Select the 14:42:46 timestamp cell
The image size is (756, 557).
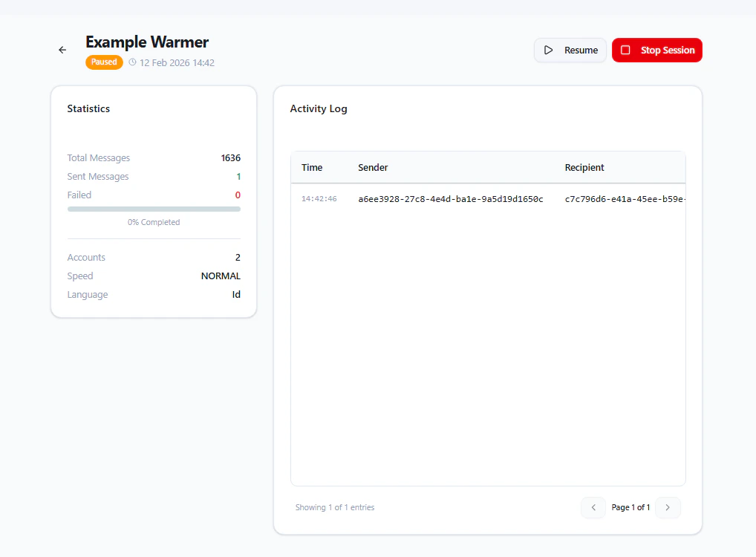[x=319, y=199]
